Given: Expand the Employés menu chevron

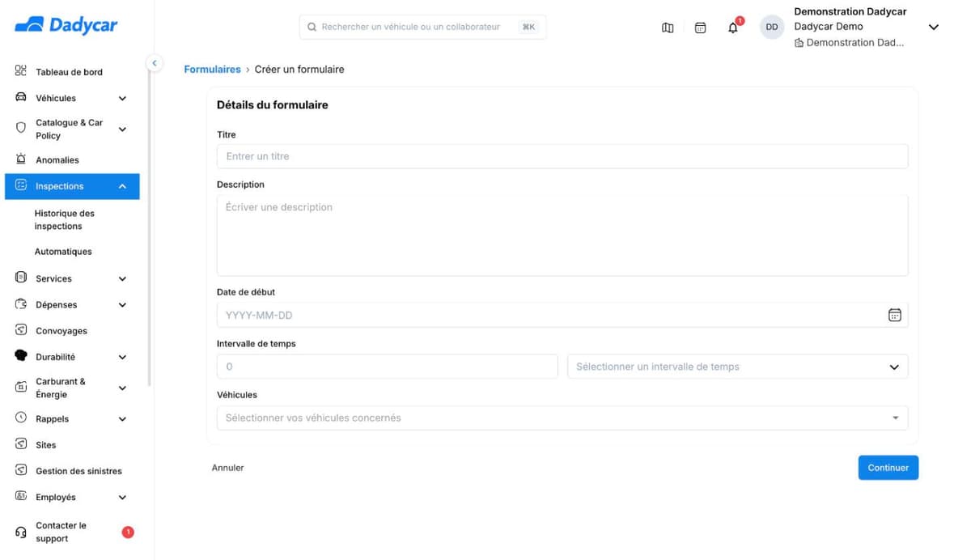Looking at the screenshot, I should pyautogui.click(x=122, y=498).
